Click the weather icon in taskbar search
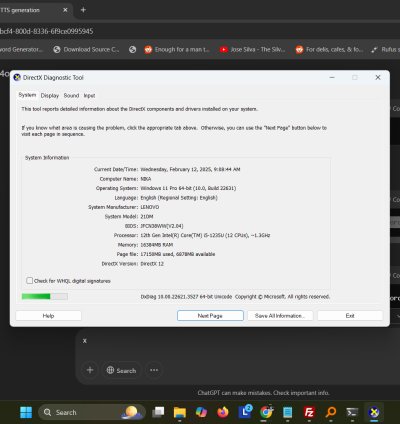400x424 pixels. (x=132, y=412)
